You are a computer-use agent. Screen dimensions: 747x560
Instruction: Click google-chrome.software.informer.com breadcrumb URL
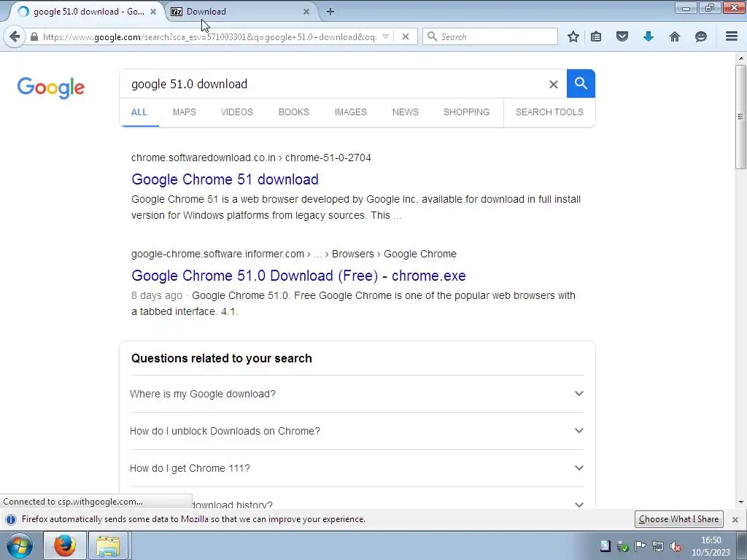click(x=294, y=254)
